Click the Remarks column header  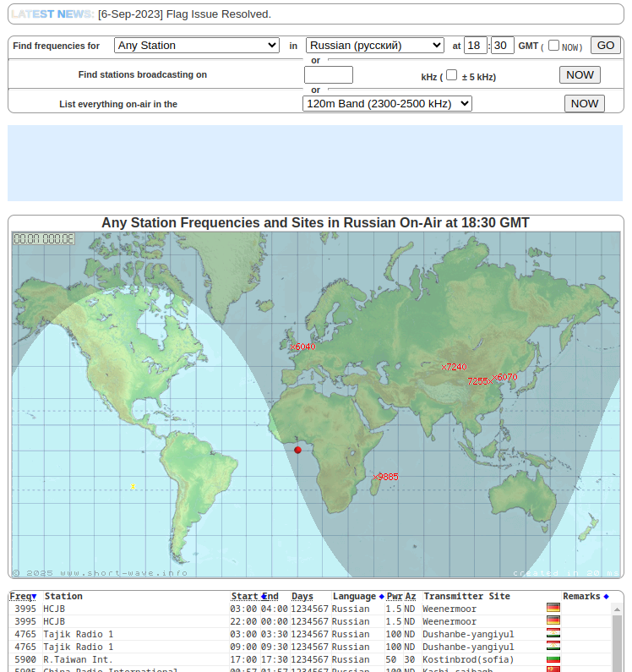point(581,596)
